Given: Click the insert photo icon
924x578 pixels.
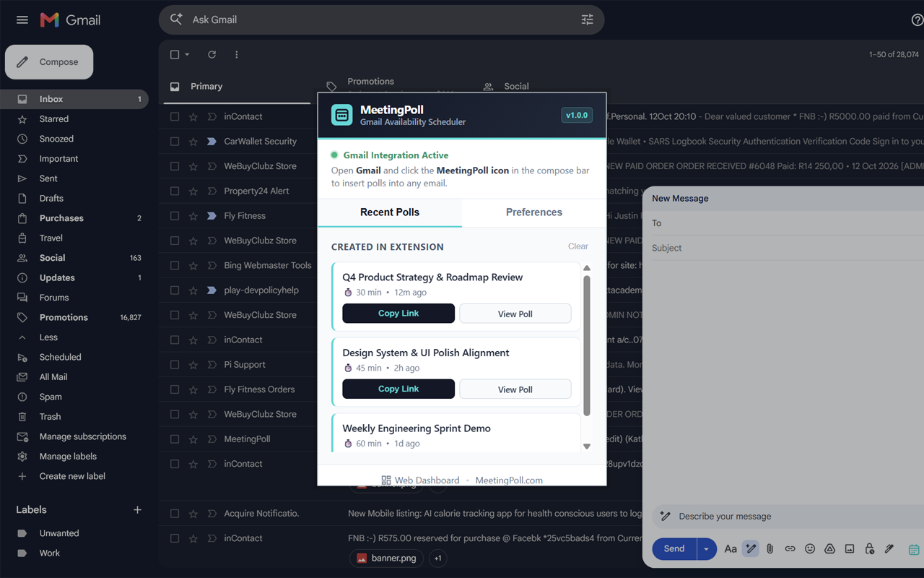Looking at the screenshot, I should click(850, 549).
